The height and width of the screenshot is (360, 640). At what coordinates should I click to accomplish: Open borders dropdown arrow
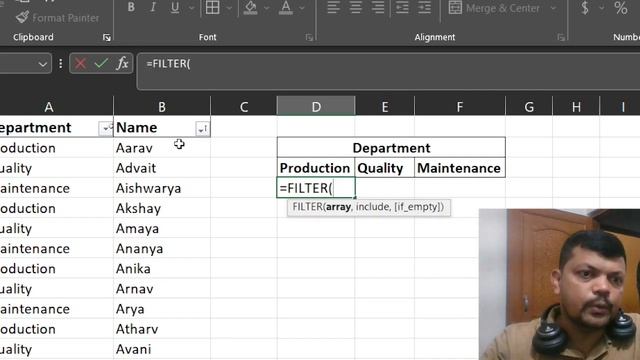click(x=229, y=8)
